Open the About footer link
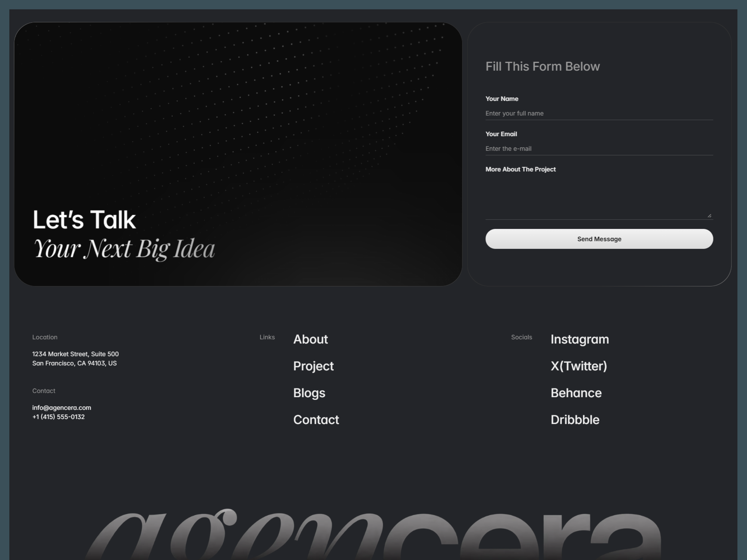Viewport: 747px width, 560px height. [310, 339]
